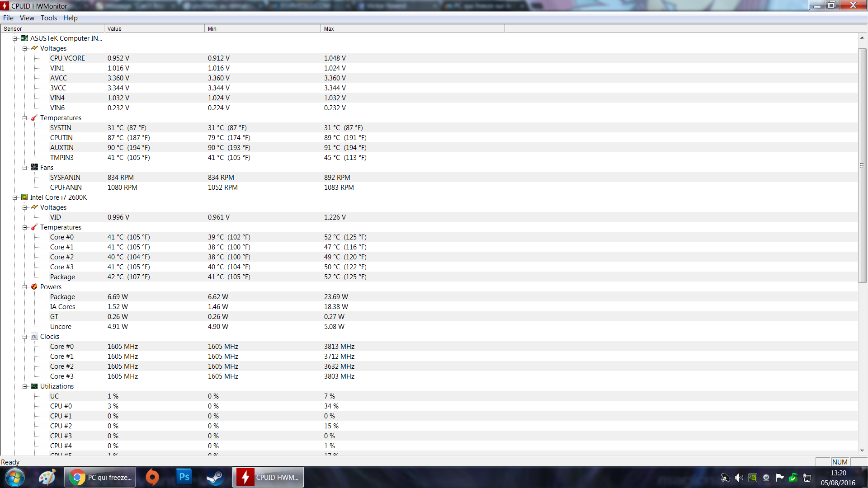Image resolution: width=868 pixels, height=488 pixels.
Task: Collapse the ASUSTeK Computer tree node
Action: tap(14, 38)
